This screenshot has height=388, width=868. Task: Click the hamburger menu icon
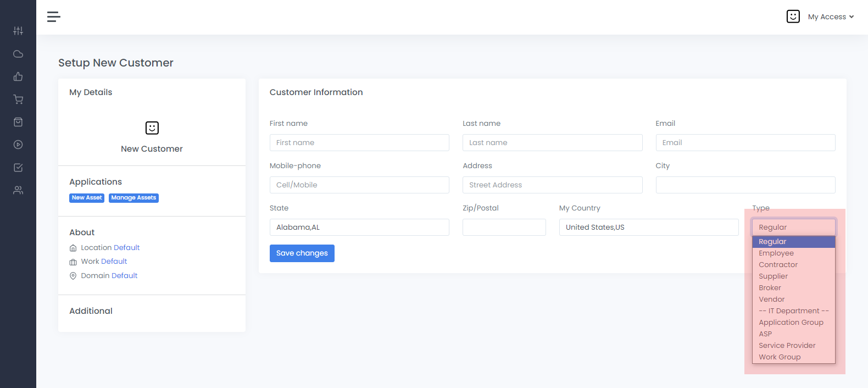tap(53, 17)
